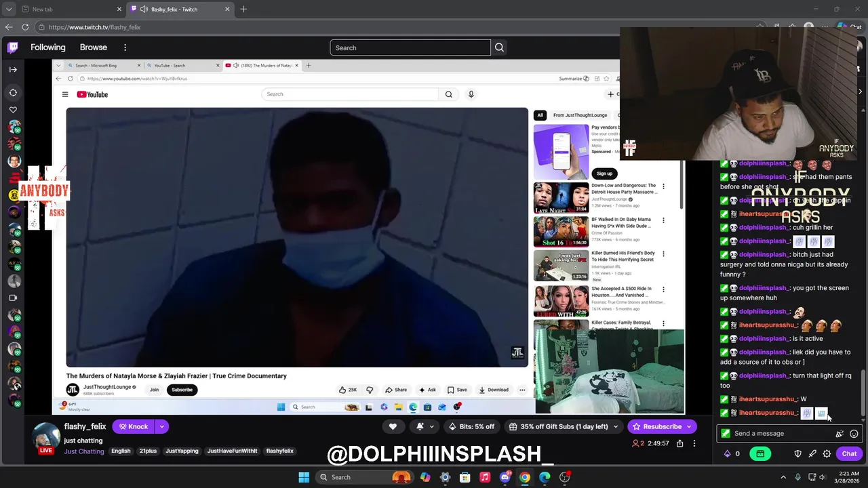Click the chat panel scrollbar
This screenshot has height=488, width=868.
863,392
